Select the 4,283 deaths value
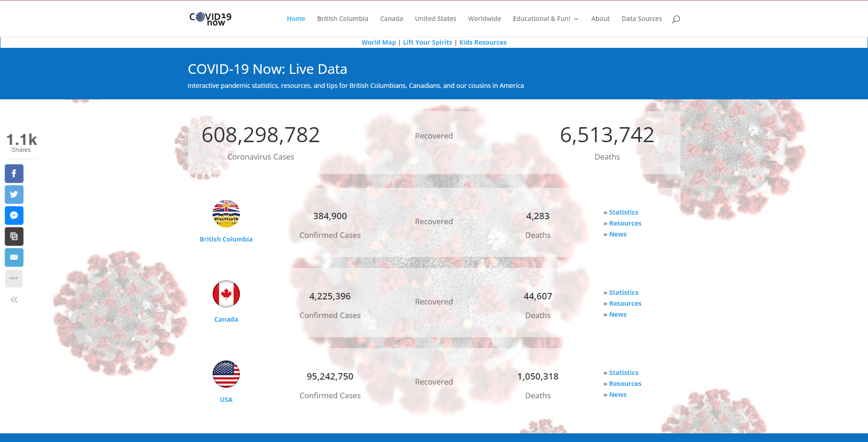 tap(538, 216)
